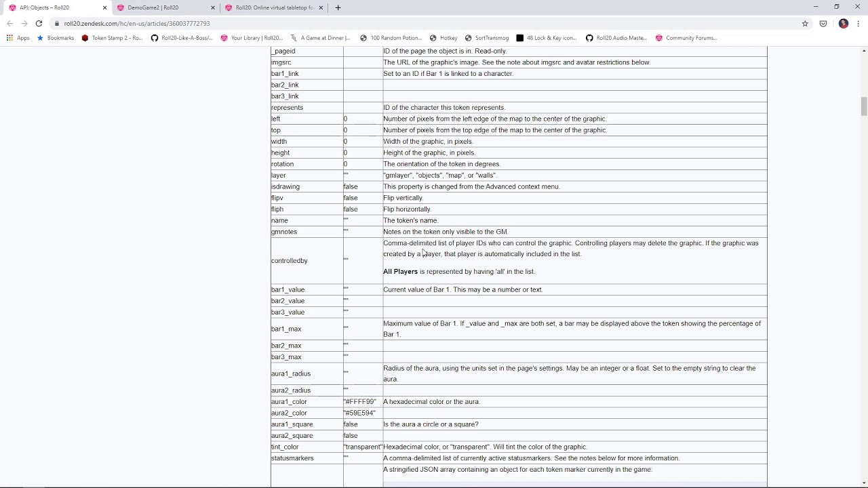Image resolution: width=868 pixels, height=488 pixels.
Task: Open the Roll20-Like-A-Boss GitHub bookmark
Action: click(x=182, y=38)
